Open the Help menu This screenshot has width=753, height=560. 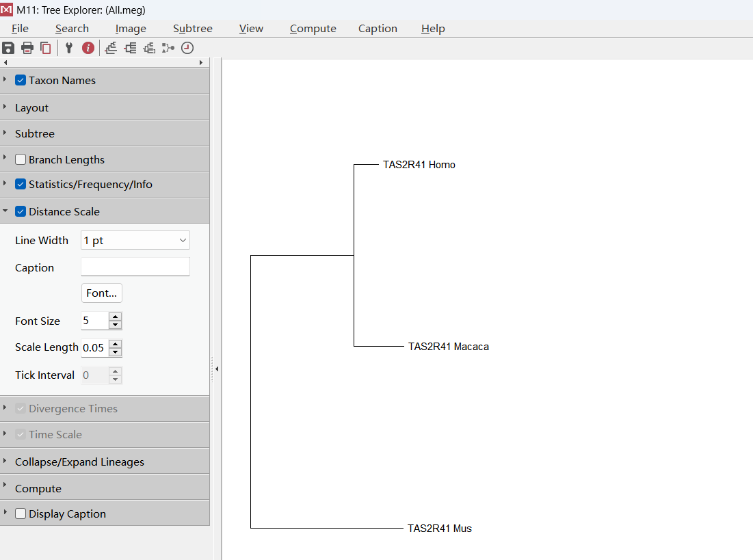click(x=433, y=28)
